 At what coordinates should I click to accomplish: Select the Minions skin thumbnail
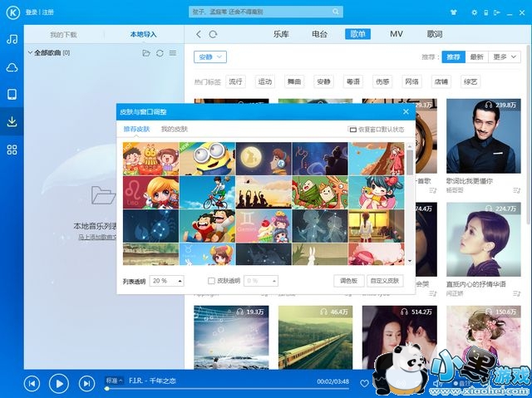206,158
